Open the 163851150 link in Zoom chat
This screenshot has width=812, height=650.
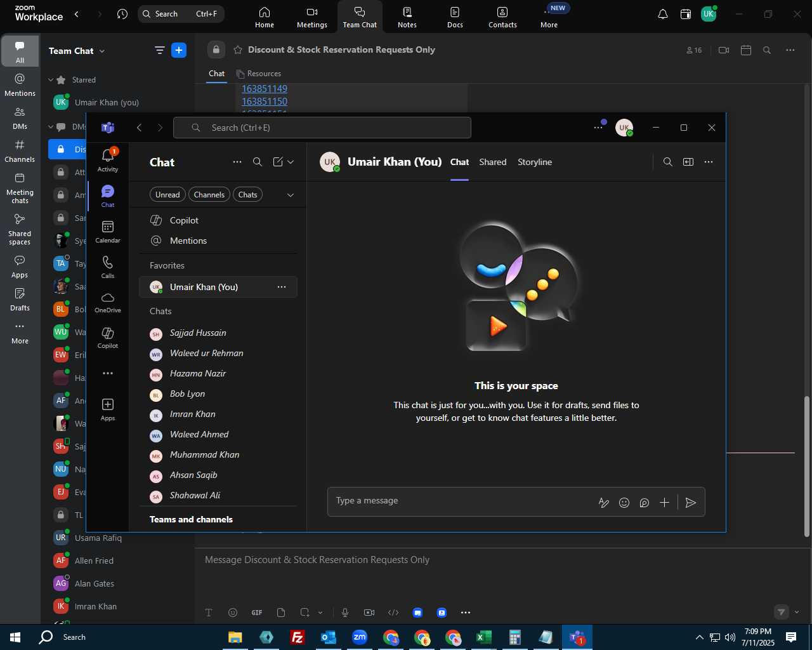[265, 102]
